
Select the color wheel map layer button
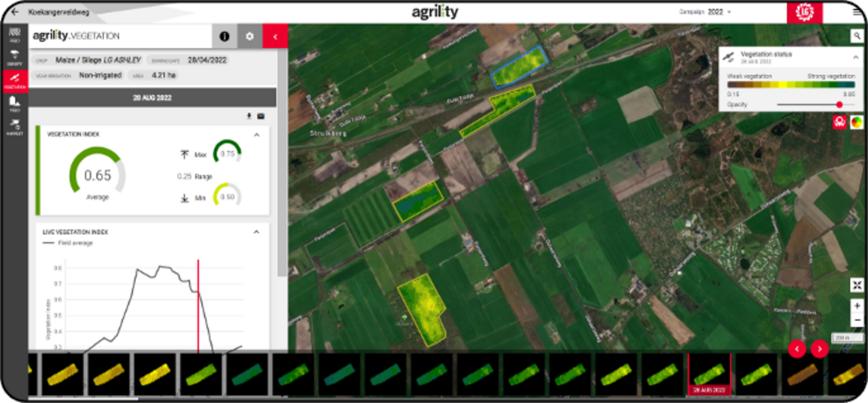coord(856,122)
